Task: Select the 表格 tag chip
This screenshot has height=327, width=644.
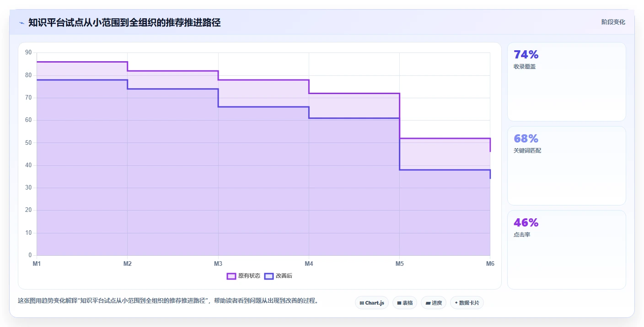Action: 405,303
